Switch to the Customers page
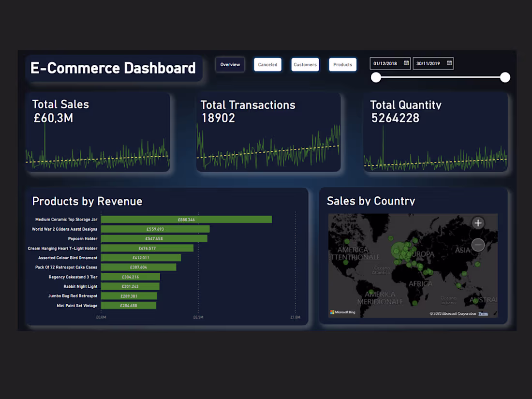Screen dimensions: 532x399 pyautogui.click(x=305, y=64)
